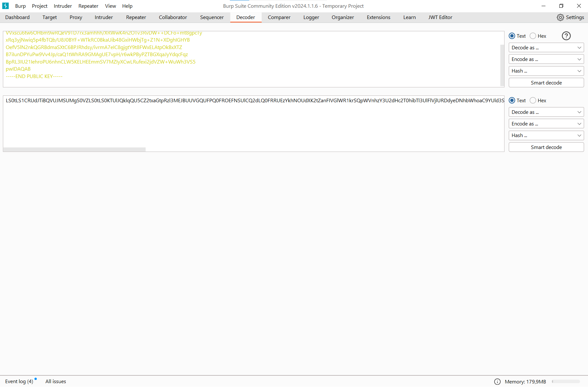The image size is (588, 387).
Task: Switch to the Repeater tool tab
Action: [x=136, y=17]
